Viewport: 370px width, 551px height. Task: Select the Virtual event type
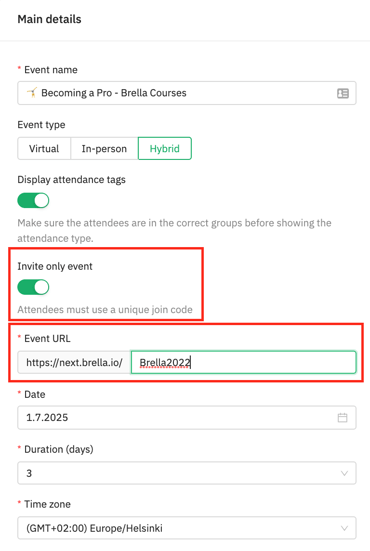click(x=44, y=149)
